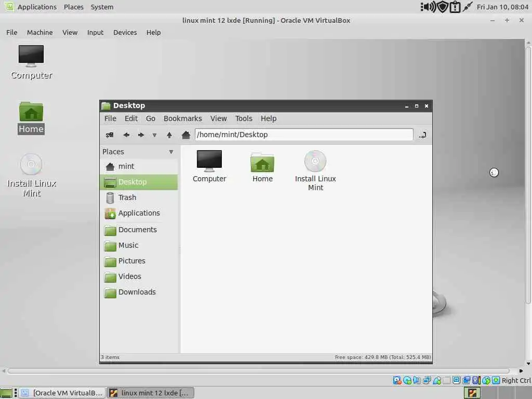Click the green-arrow keyboard capture icon in VirtualBox status bar
This screenshot has height=399, width=532.
point(496,380)
